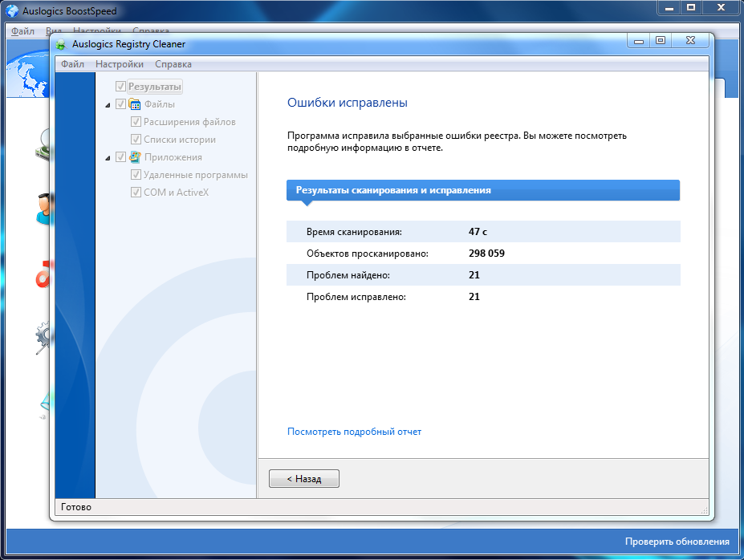Screen dimensions: 744x560
Task: Uncheck Расширения файлов checkbox
Action: pos(136,122)
